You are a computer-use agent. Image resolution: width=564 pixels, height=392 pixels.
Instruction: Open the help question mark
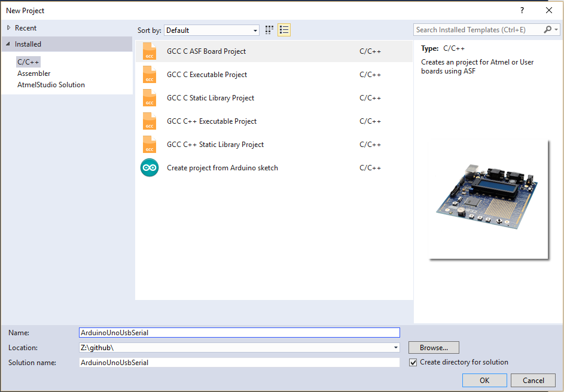522,10
